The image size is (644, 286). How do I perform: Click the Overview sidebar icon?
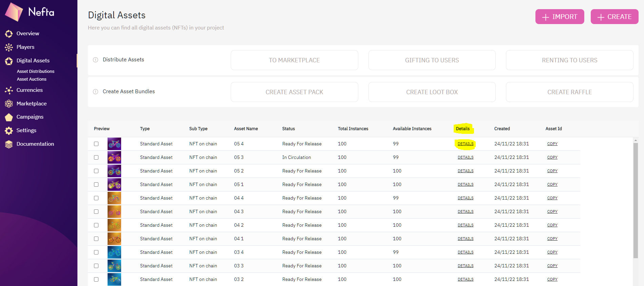tap(9, 34)
